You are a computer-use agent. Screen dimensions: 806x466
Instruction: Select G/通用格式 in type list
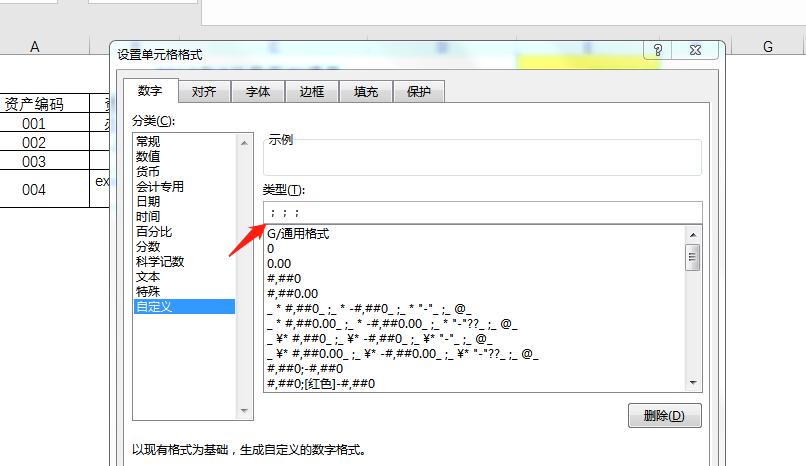(x=475, y=234)
